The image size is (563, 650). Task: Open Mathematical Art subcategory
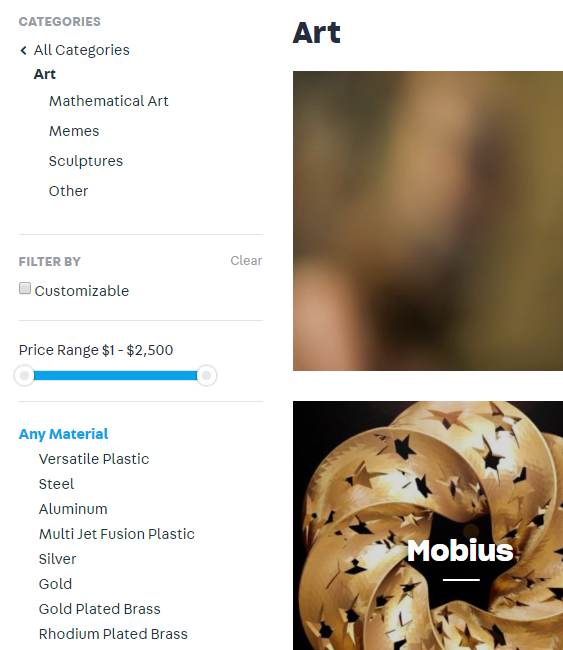tap(109, 101)
